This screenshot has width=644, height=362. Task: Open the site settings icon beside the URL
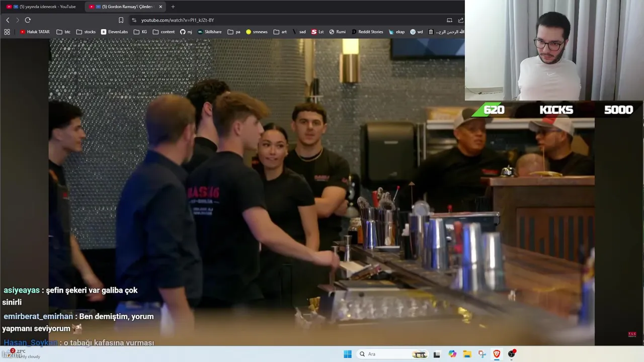coord(134,20)
